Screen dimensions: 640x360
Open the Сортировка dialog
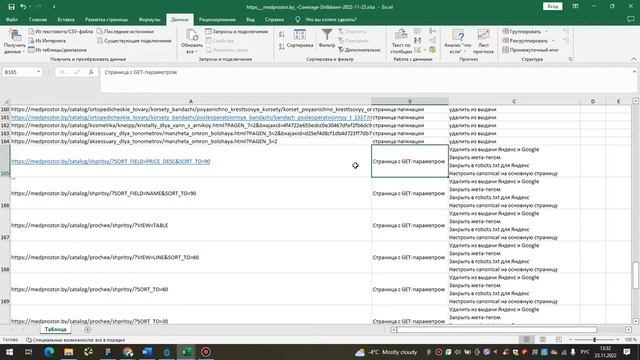pyautogui.click(x=300, y=39)
